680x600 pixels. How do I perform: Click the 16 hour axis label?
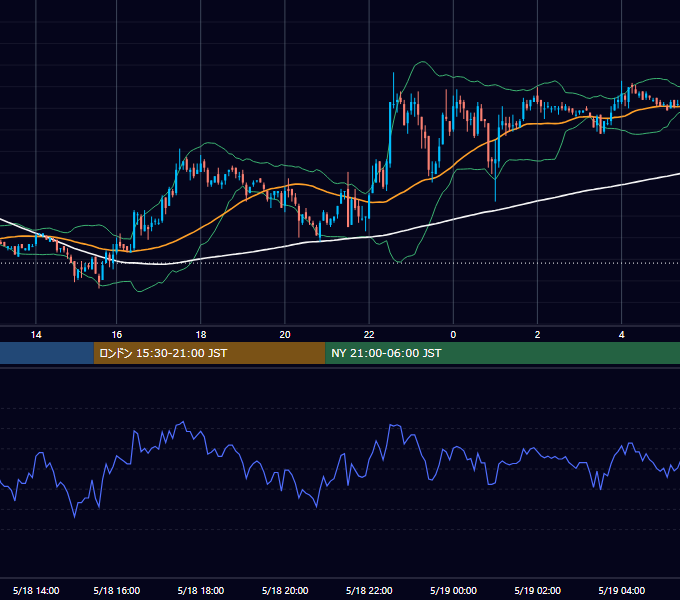117,335
